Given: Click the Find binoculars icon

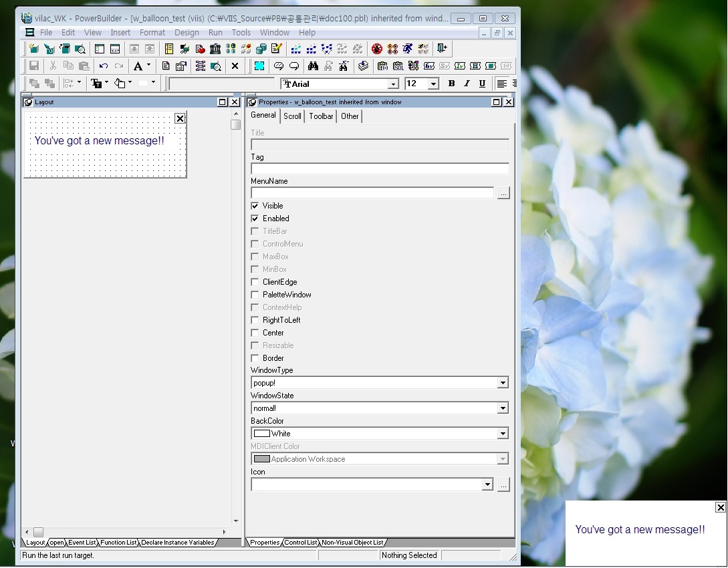Looking at the screenshot, I should pyautogui.click(x=313, y=66).
